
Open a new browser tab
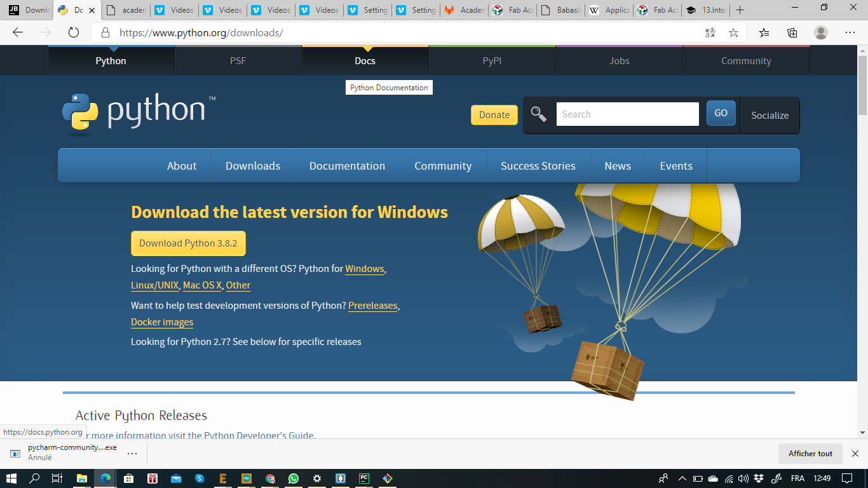point(740,10)
